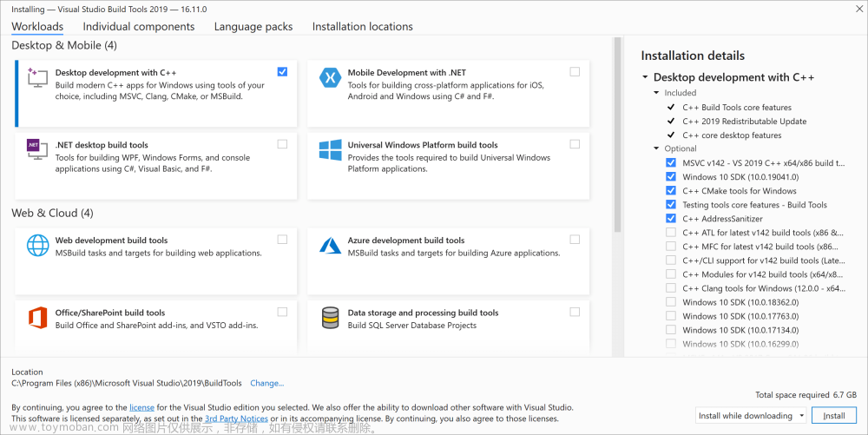The height and width of the screenshot is (435, 868).
Task: Switch to the Language packs tab
Action: point(253,27)
